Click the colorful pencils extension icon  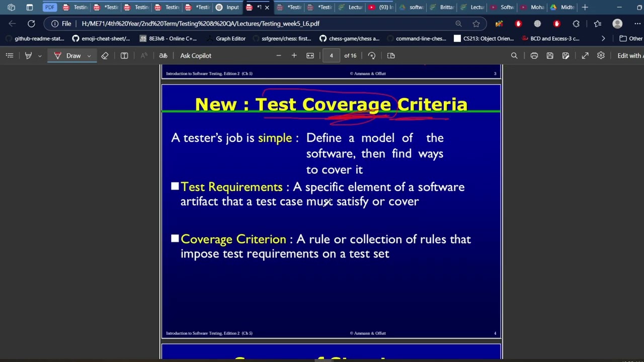tap(499, 24)
